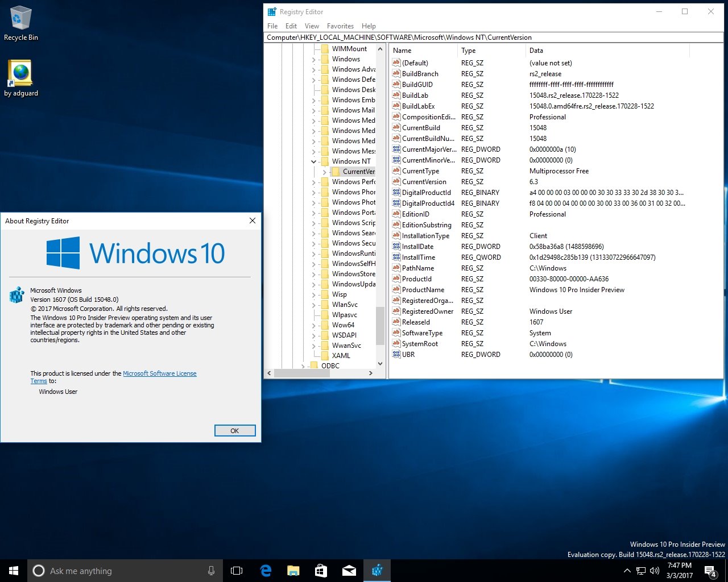Image resolution: width=728 pixels, height=582 pixels.
Task: Sort values by the Data column header
Action: [608, 51]
